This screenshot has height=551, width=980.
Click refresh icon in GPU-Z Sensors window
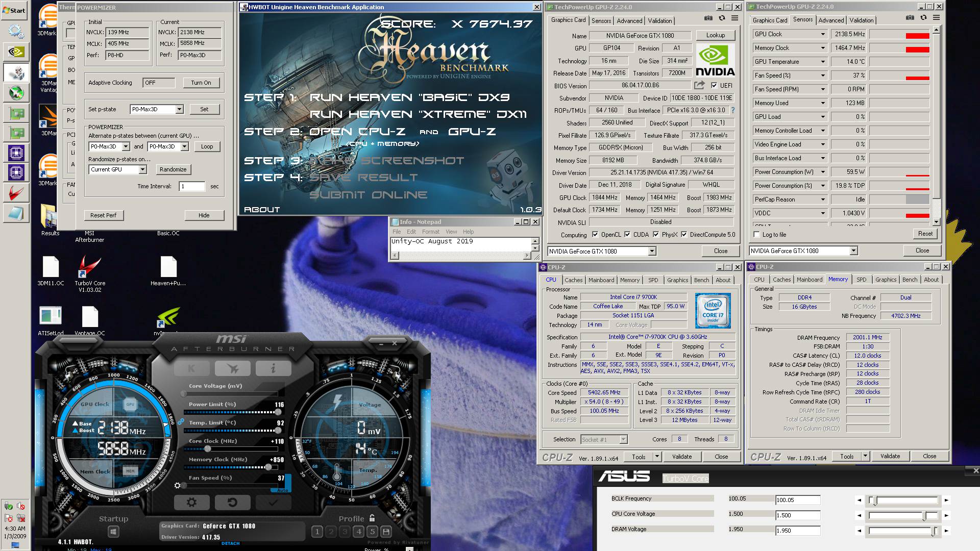coord(923,18)
